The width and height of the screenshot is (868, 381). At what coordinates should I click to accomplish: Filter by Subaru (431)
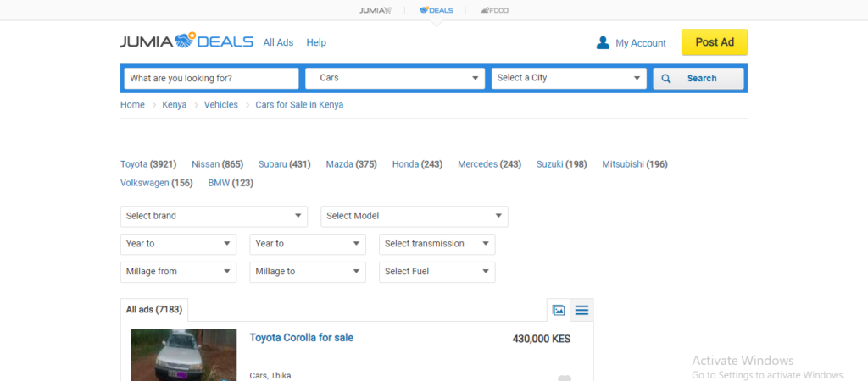[x=285, y=164]
